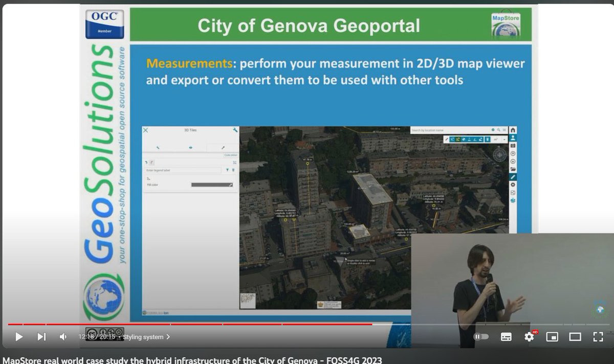
Task: Click the trash icon in measurement toolbar
Action: (488, 139)
